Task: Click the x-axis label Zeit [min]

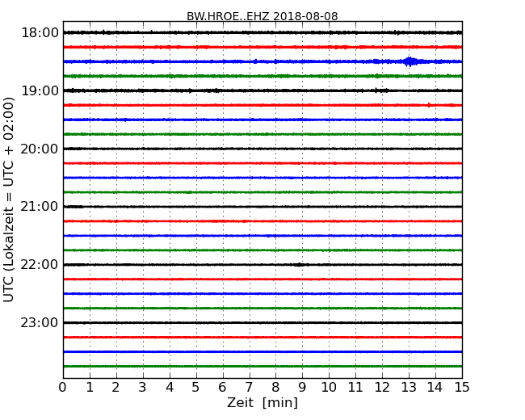Action: pos(262,402)
